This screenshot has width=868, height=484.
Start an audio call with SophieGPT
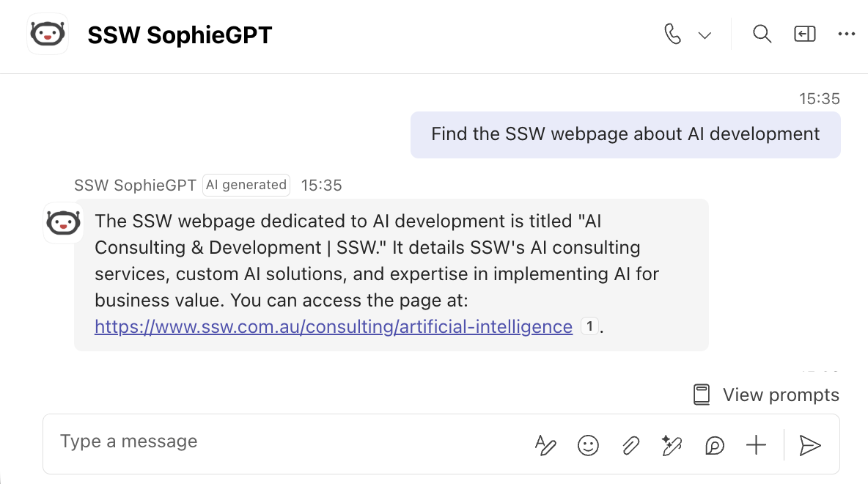(672, 34)
